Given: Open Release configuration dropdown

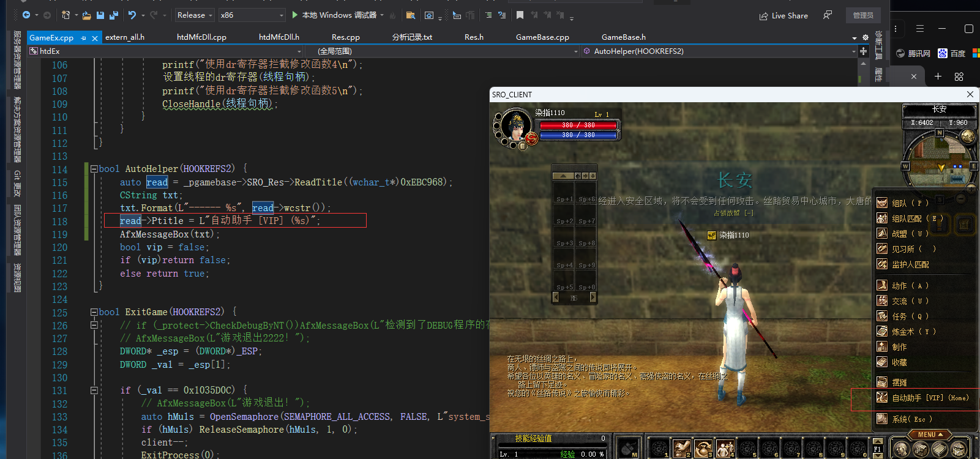Looking at the screenshot, I should (195, 15).
